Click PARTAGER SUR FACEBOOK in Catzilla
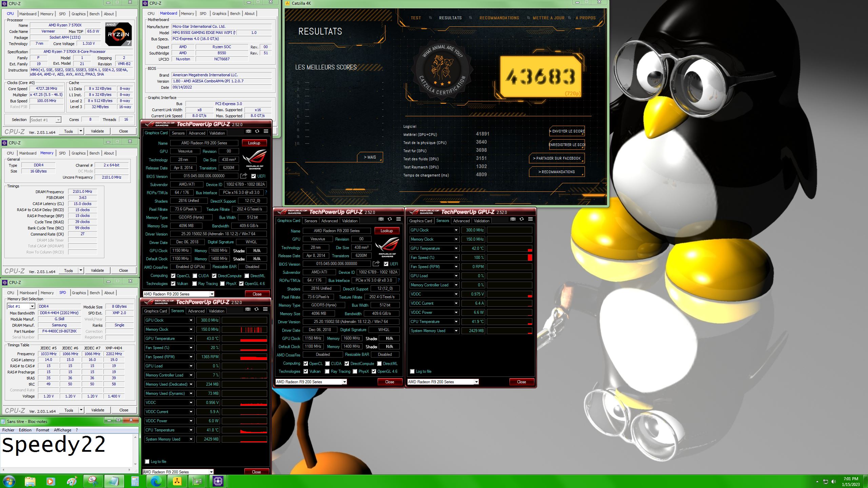 pyautogui.click(x=557, y=158)
